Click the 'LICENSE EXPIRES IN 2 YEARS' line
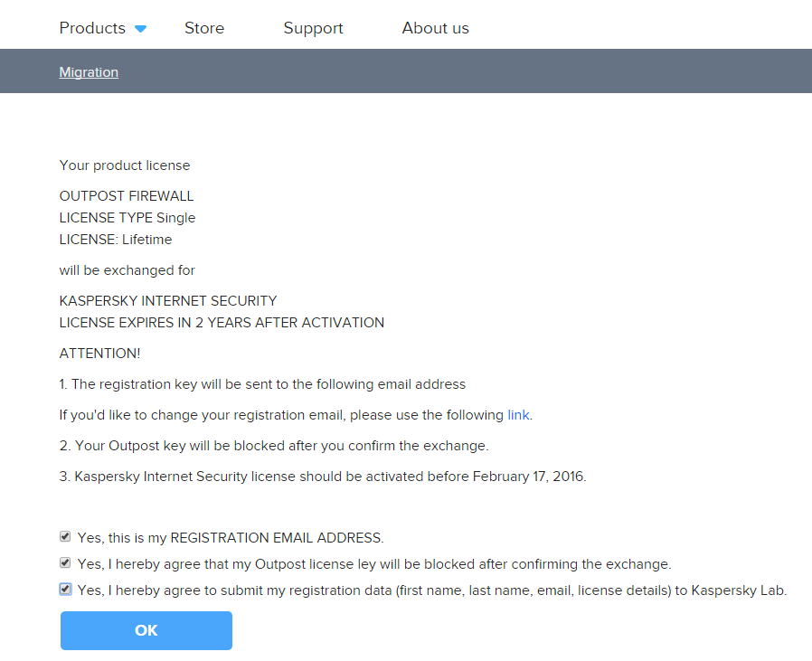812x661 pixels. coord(222,323)
